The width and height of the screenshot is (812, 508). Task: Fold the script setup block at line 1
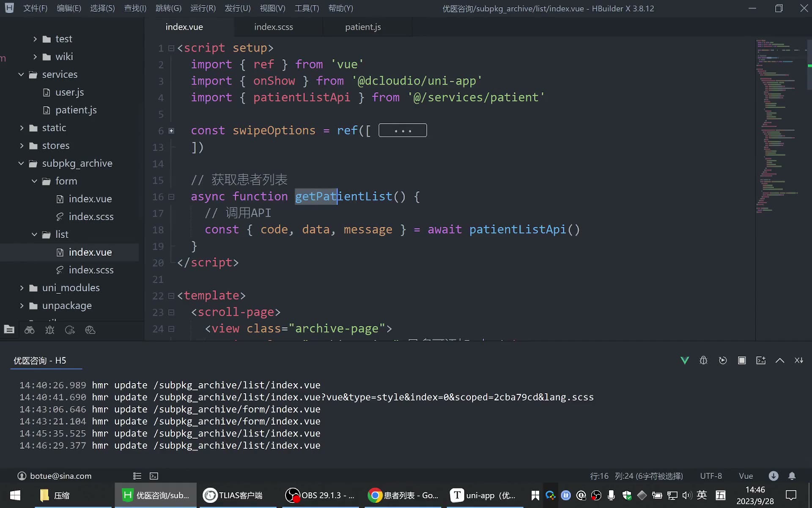171,48
